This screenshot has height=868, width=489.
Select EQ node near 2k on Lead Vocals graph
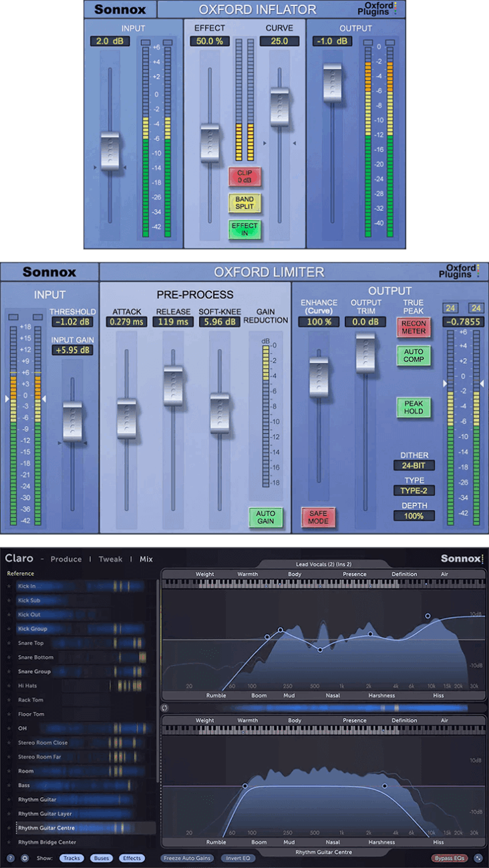[x=370, y=634]
